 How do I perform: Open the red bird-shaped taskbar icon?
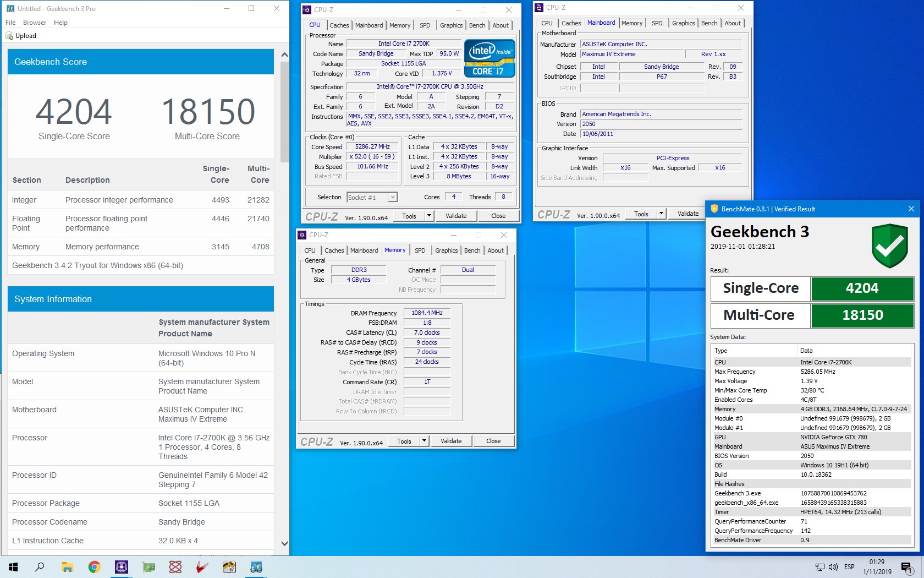[x=202, y=566]
